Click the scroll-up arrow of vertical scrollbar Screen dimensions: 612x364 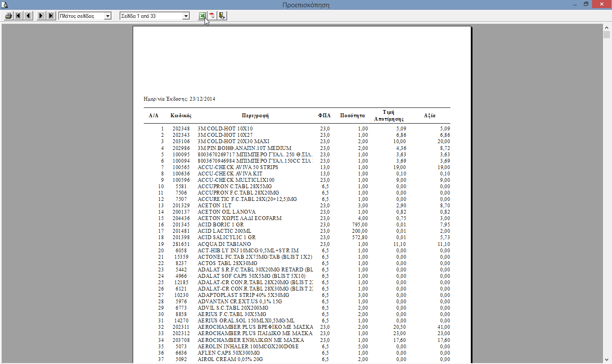[x=606, y=28]
